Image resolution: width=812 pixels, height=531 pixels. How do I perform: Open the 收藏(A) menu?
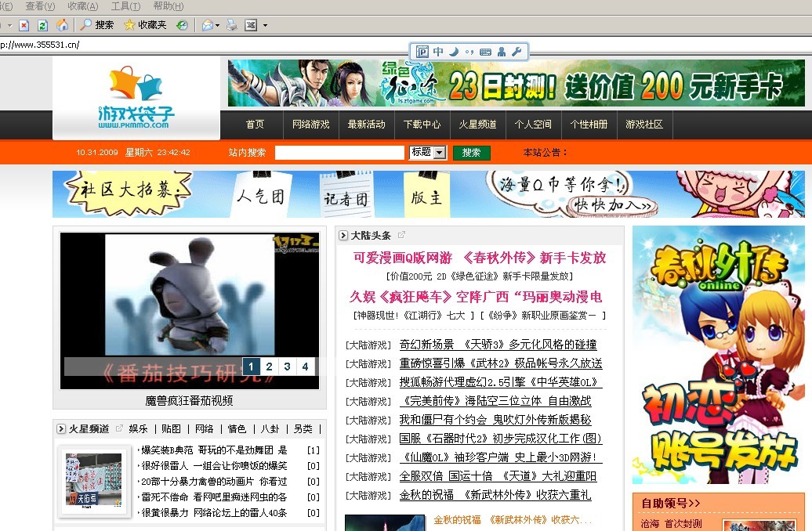(83, 6)
